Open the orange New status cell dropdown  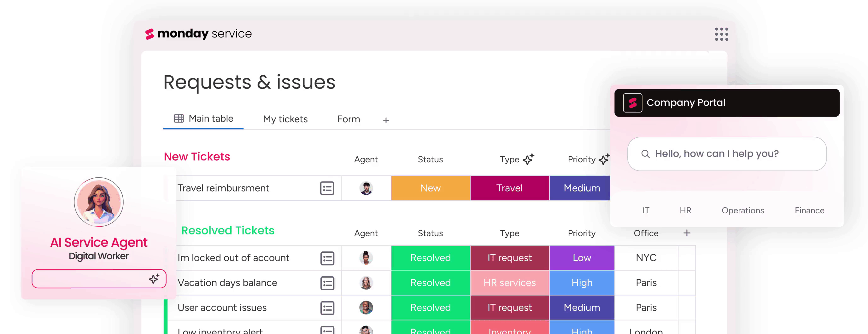[430, 188]
